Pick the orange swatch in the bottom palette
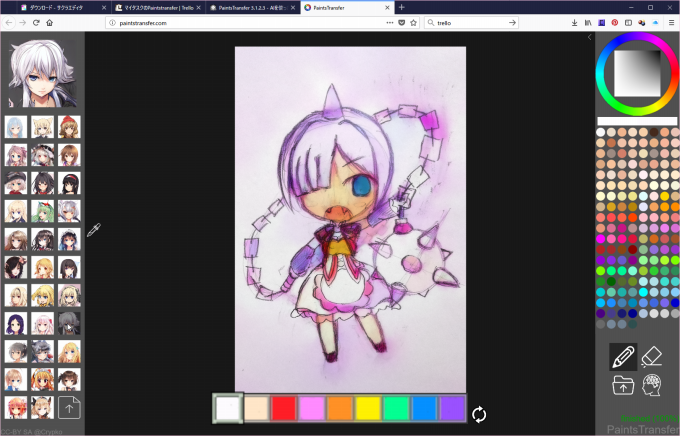Screen dimensions: 680x436 coord(340,409)
